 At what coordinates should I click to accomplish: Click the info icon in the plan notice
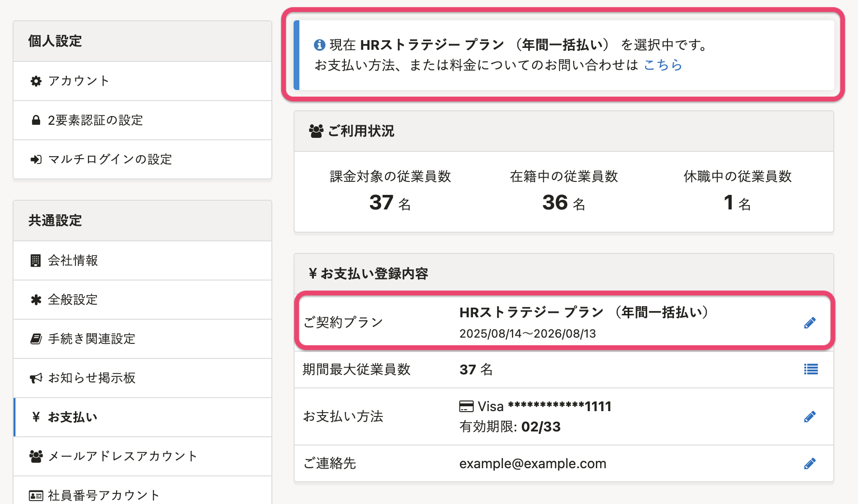point(319,45)
